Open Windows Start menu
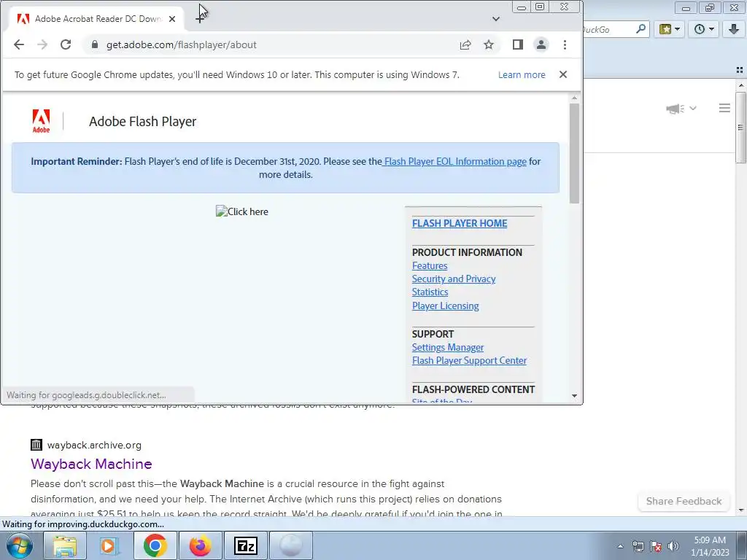The height and width of the screenshot is (560, 747). point(19,545)
